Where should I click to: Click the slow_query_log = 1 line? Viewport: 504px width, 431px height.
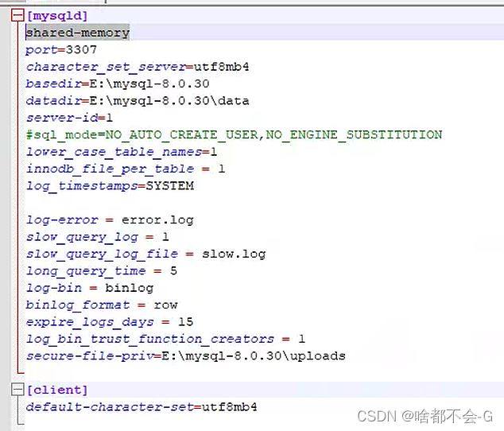coord(98,237)
